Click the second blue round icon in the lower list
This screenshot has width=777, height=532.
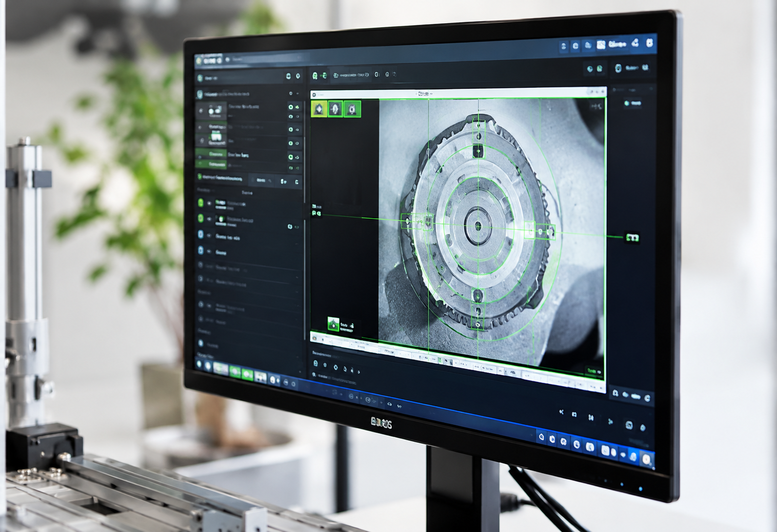tap(201, 251)
